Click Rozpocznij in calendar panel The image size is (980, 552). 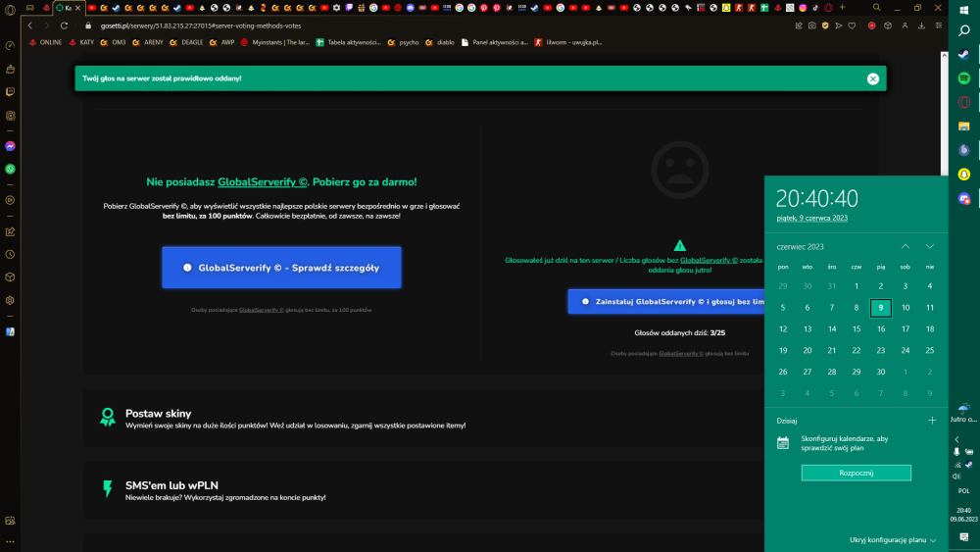click(x=856, y=473)
